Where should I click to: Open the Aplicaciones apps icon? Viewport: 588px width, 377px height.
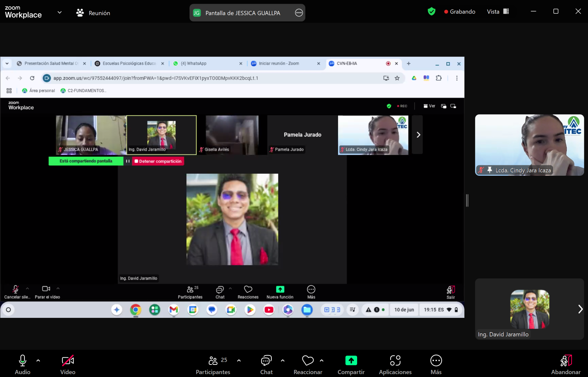(x=395, y=361)
